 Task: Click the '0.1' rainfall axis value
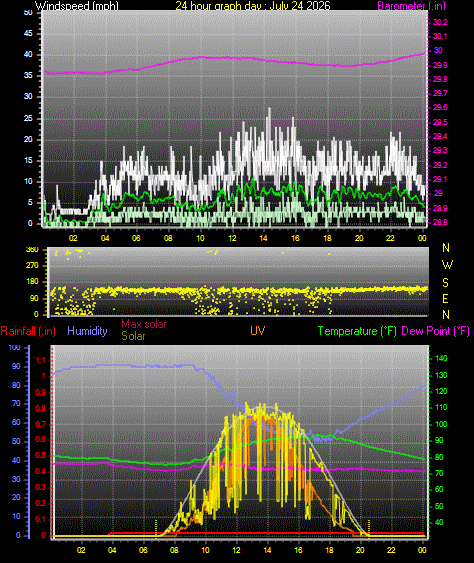41,519
